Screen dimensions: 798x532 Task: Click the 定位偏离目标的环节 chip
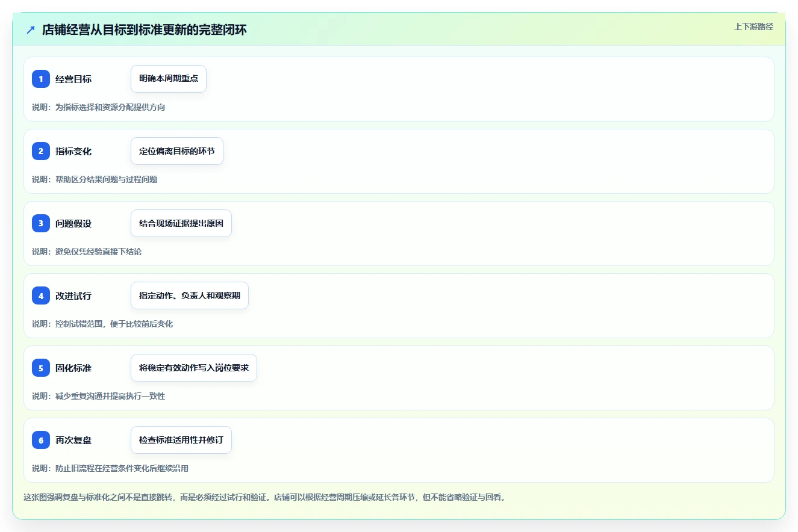[x=177, y=151]
